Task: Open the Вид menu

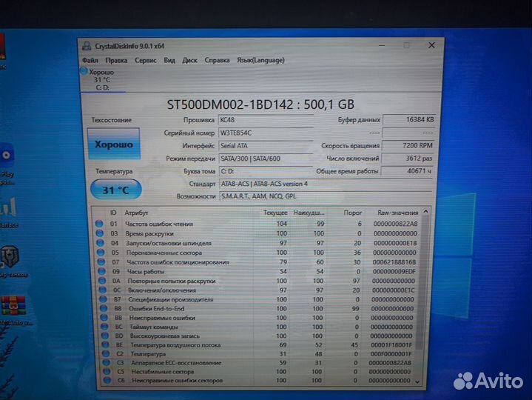Action: 169,61
